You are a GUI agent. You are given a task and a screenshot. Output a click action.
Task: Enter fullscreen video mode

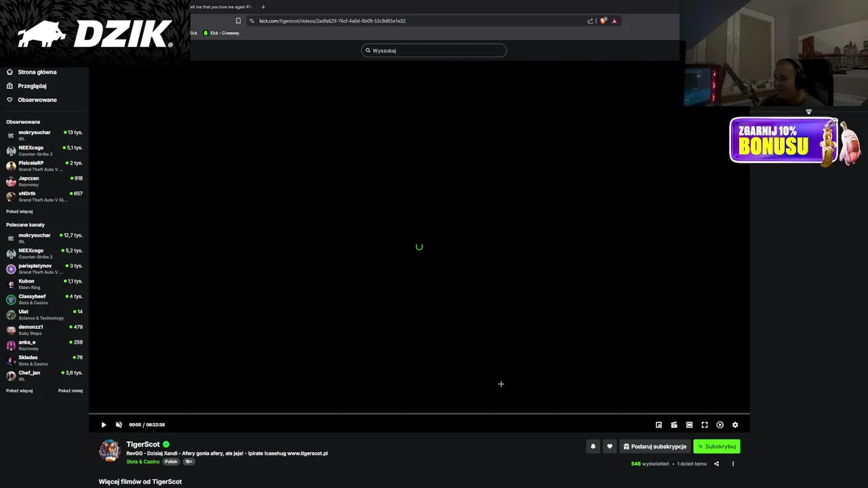coord(705,425)
